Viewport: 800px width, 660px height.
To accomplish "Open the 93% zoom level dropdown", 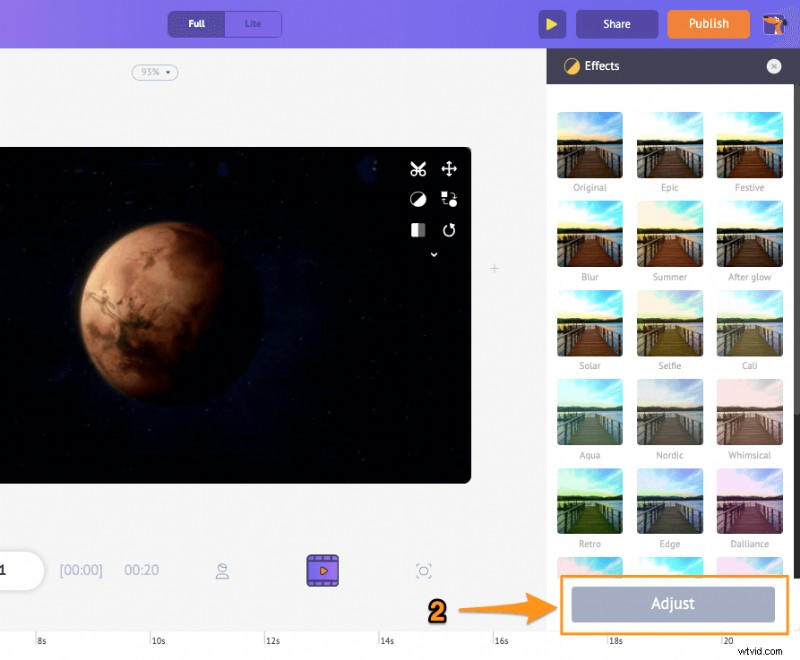I will tap(155, 72).
